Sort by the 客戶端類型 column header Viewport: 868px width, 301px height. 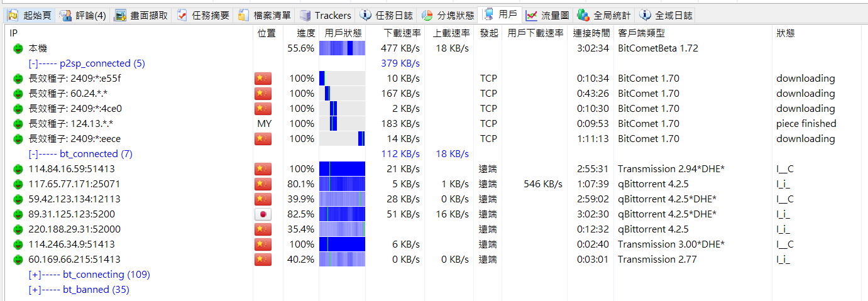(641, 33)
